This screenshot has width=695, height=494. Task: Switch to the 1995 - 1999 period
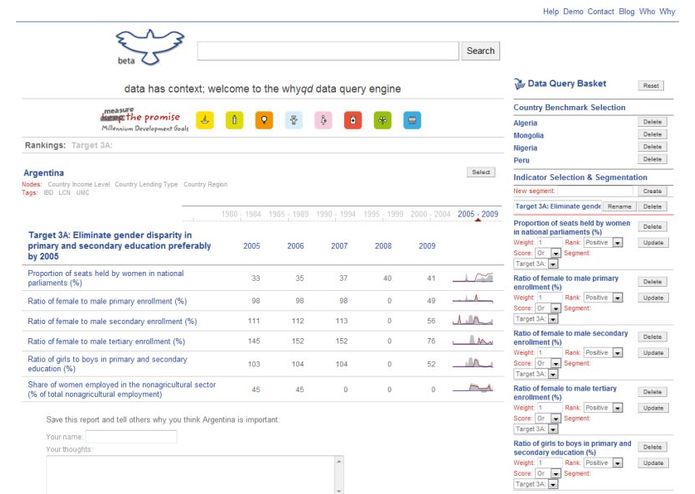383,214
